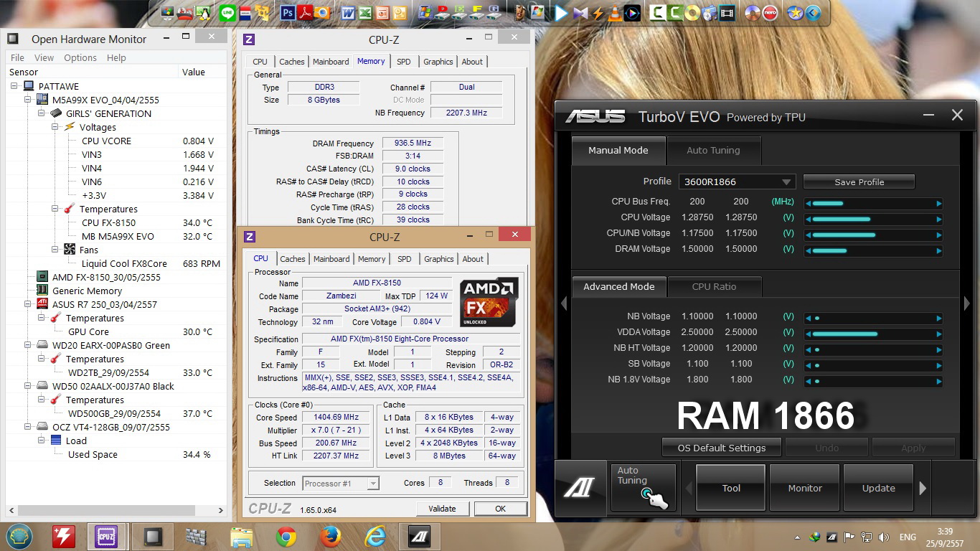Open Google Chrome from the taskbar
This screenshot has width=980, height=551.
286,537
